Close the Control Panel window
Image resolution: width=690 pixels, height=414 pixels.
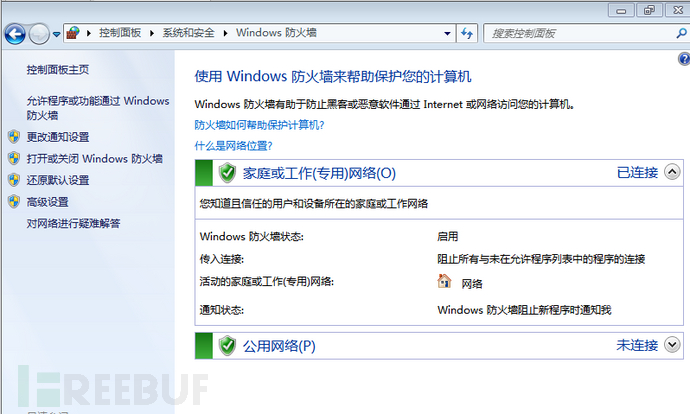pos(678,10)
